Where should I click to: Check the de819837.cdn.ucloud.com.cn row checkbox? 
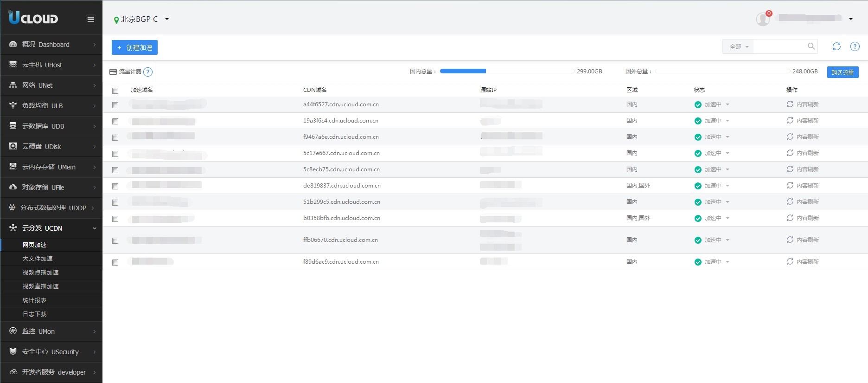click(115, 186)
